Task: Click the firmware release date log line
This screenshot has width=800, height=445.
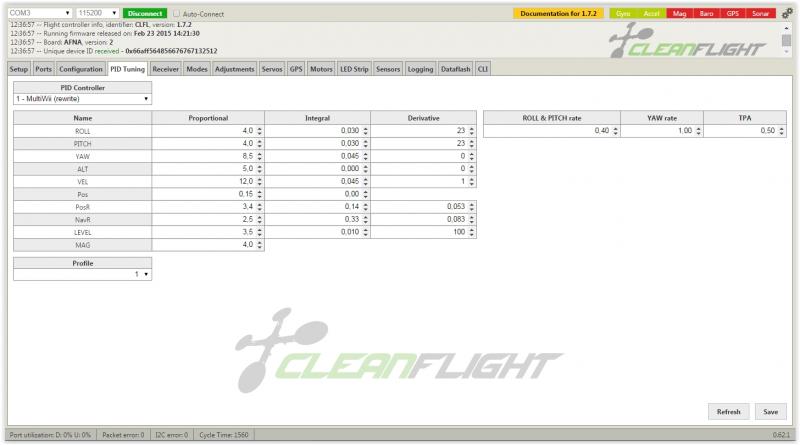Action: pos(105,33)
